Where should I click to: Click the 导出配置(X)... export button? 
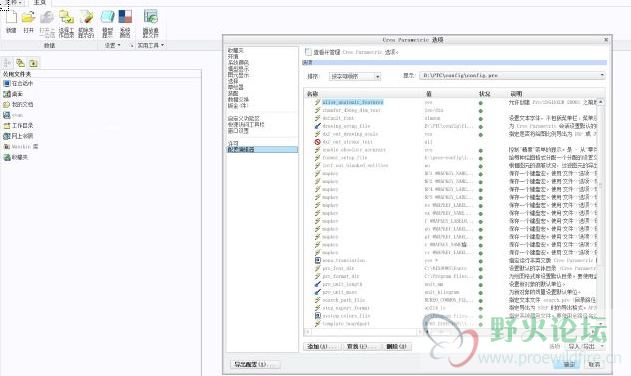256,364
